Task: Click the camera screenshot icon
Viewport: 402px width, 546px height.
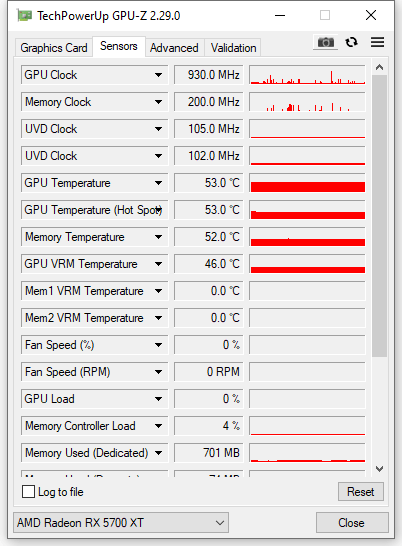Action: point(325,42)
